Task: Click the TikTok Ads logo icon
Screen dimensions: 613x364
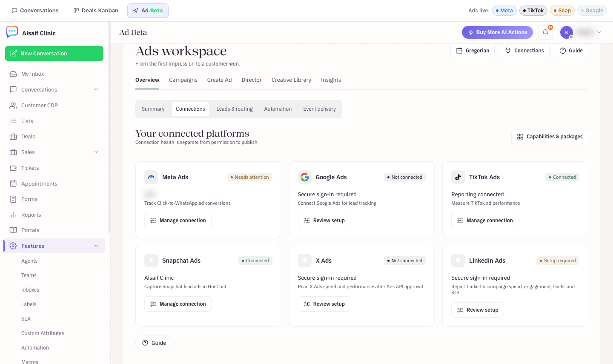Action: (458, 177)
